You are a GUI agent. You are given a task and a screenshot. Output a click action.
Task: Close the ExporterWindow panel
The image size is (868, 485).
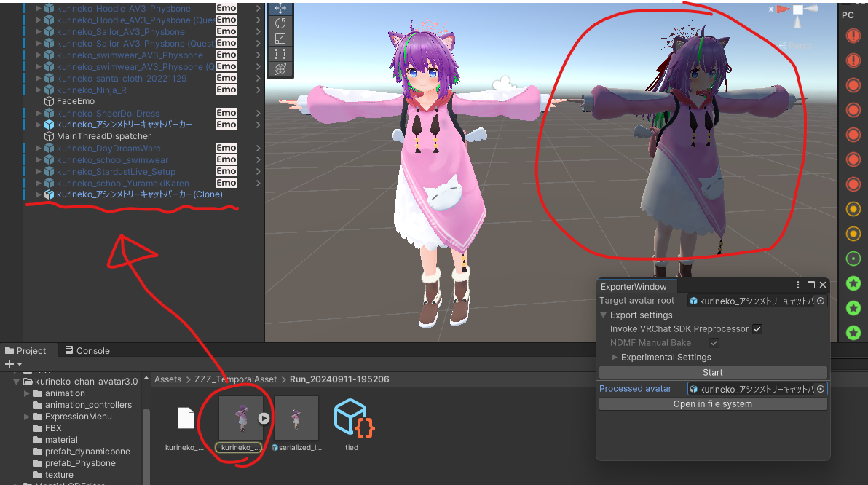point(823,285)
